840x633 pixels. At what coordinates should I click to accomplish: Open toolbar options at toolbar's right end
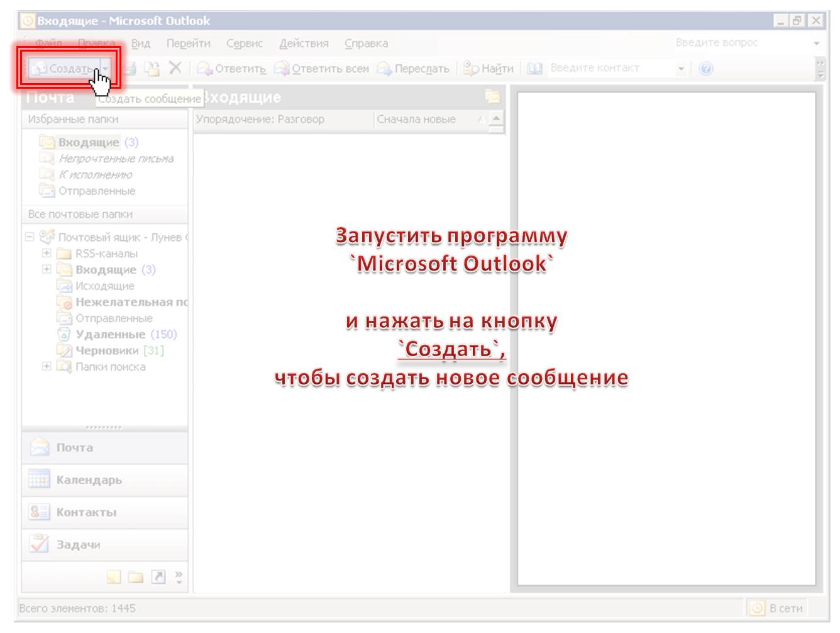point(820,69)
